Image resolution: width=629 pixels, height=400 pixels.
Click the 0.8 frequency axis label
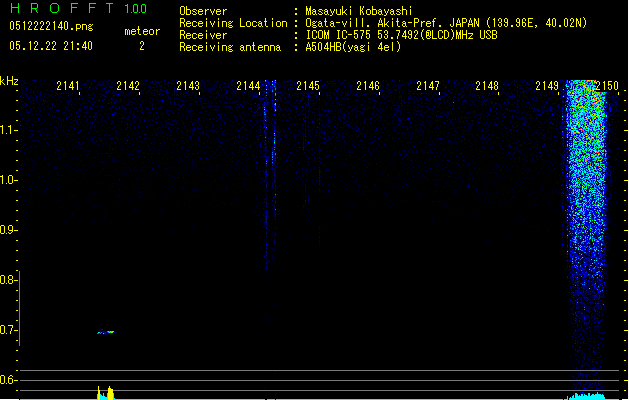pos(8,280)
